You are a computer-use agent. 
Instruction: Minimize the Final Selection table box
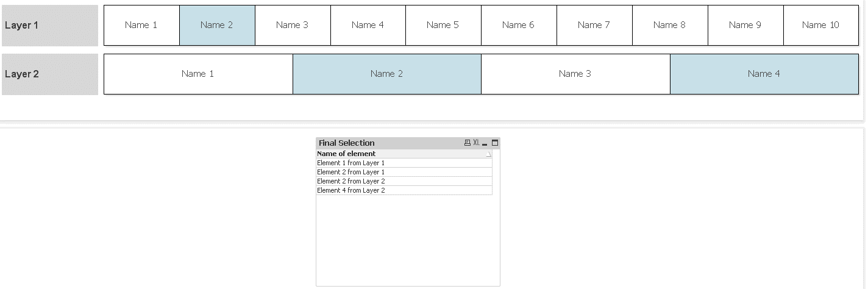pyautogui.click(x=485, y=144)
